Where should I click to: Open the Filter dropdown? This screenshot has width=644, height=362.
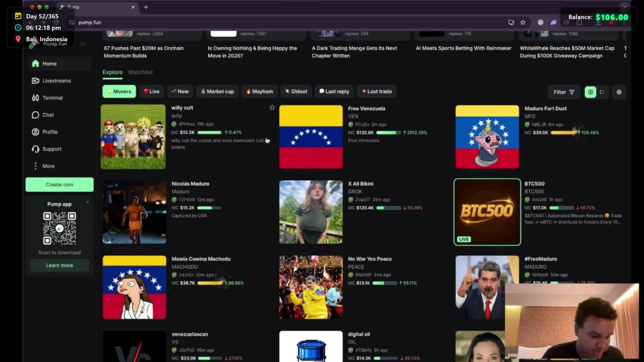(563, 92)
